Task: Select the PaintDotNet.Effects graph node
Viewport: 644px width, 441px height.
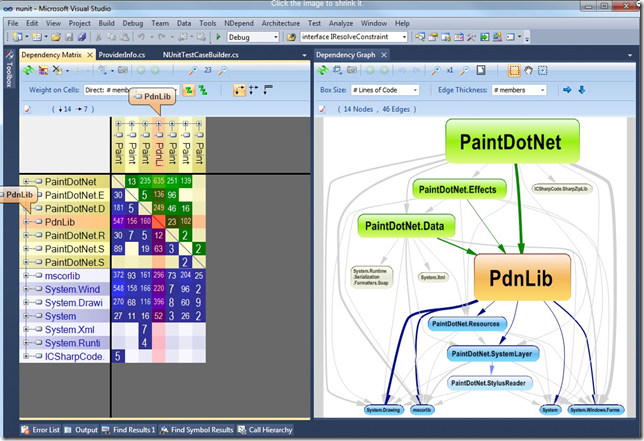Action: (x=459, y=189)
